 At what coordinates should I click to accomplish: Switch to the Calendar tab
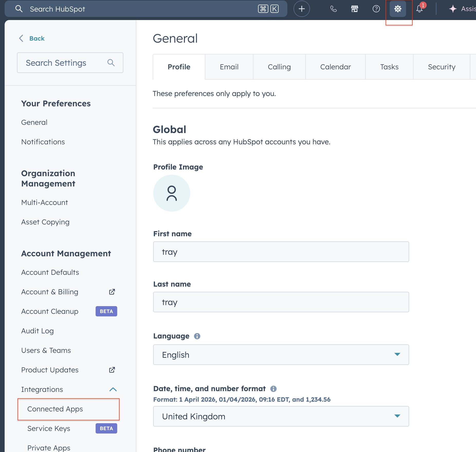335,67
